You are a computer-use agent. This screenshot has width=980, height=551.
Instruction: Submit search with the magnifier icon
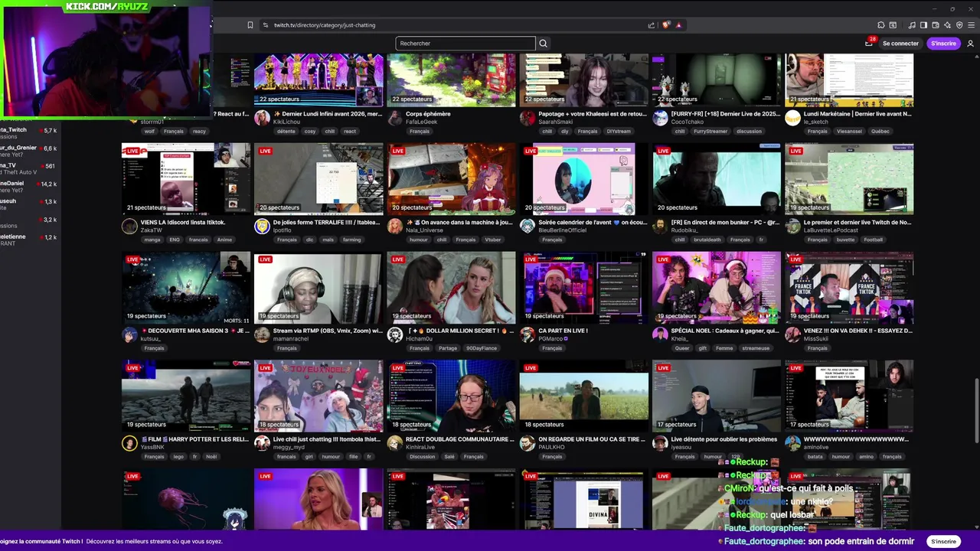[x=543, y=44]
